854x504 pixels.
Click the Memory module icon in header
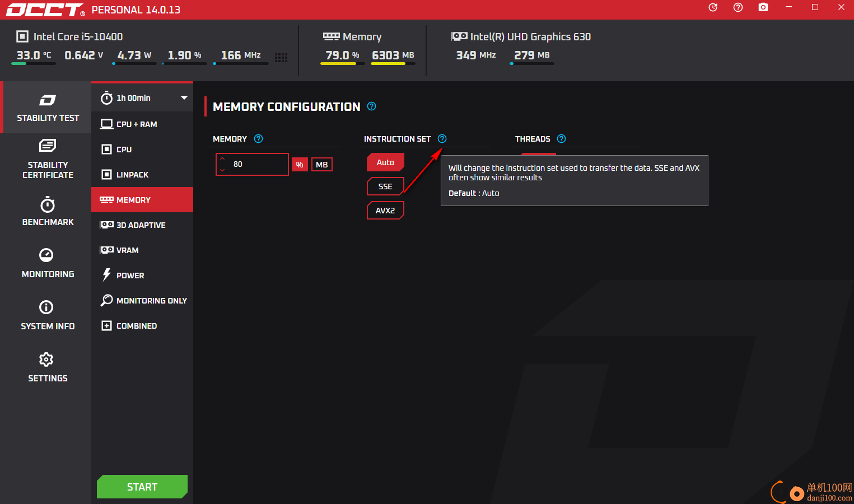[x=332, y=36]
